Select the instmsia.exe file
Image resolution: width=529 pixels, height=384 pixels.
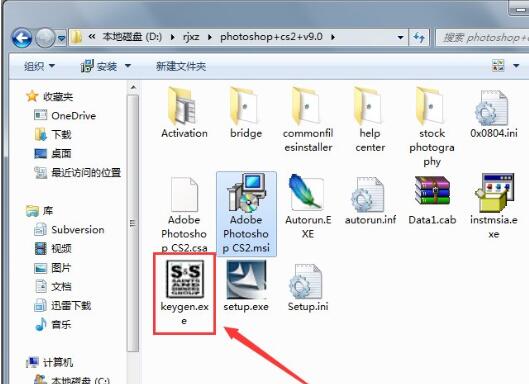494,207
